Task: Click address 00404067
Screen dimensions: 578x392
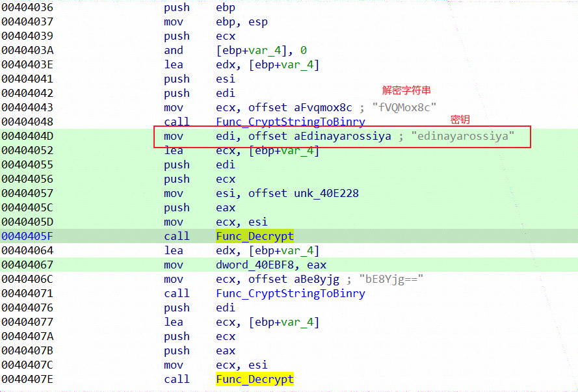Action: coord(27,265)
